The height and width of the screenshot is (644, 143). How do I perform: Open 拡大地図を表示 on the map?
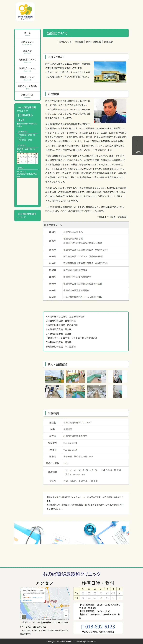point(27,600)
